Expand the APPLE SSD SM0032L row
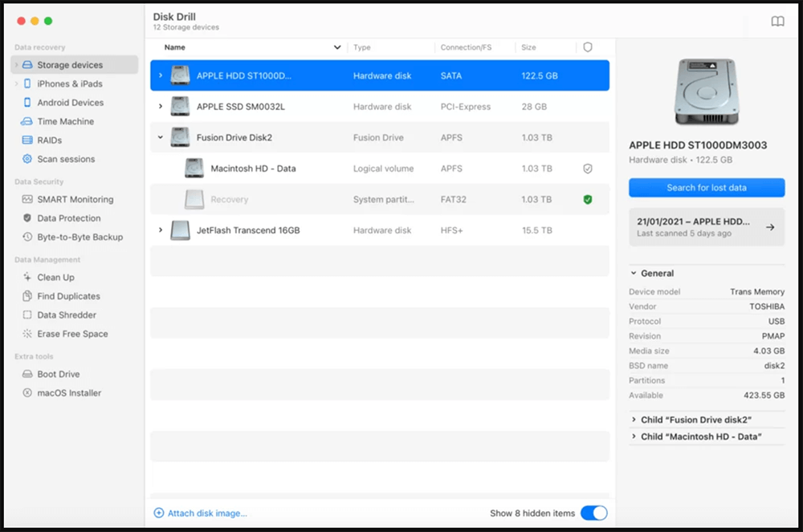 [161, 107]
